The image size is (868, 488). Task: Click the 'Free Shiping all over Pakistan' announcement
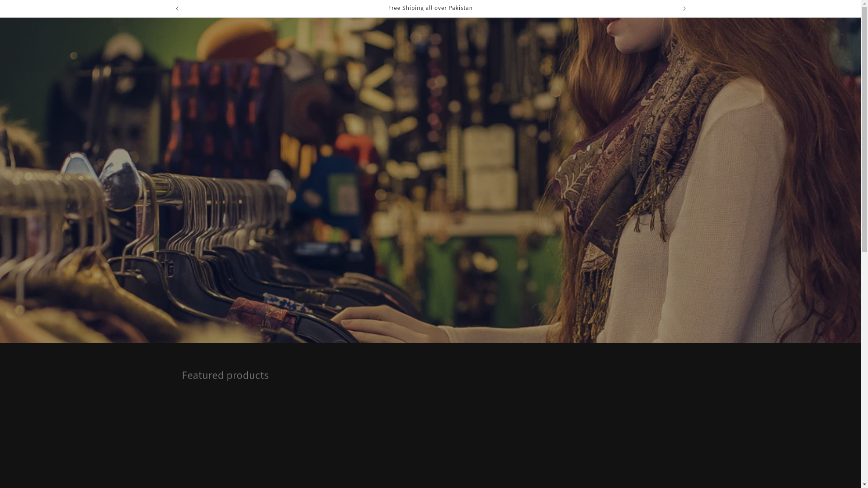coord(430,8)
